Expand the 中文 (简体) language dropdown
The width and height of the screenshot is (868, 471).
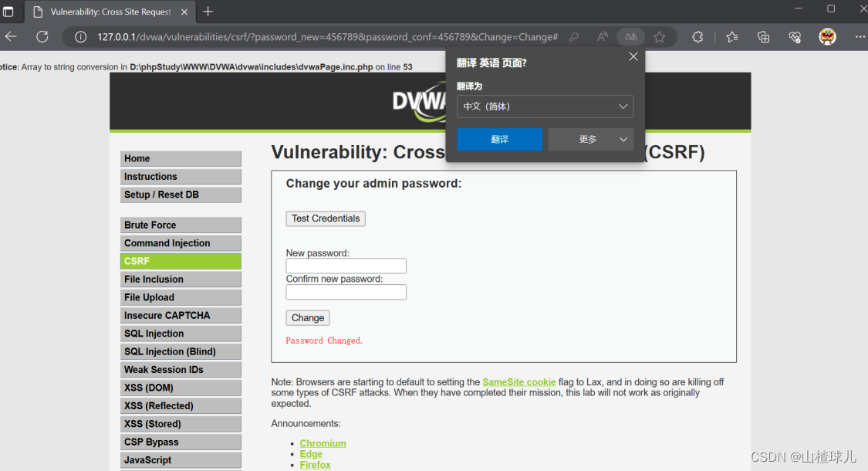pyautogui.click(x=545, y=107)
